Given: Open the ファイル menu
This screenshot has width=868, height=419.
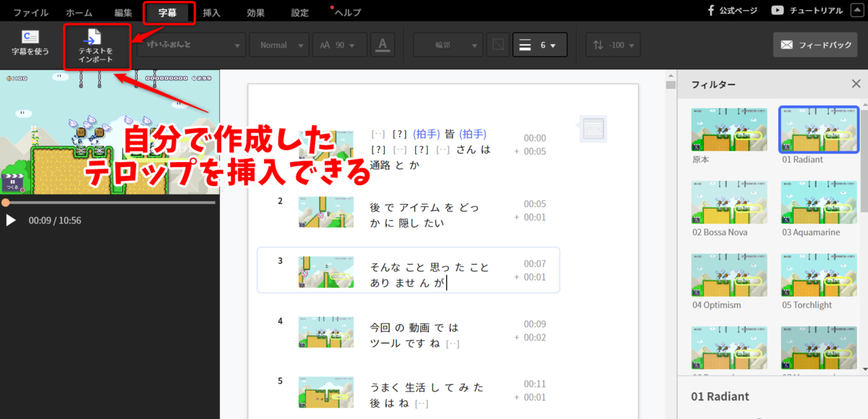Looking at the screenshot, I should pos(31,12).
